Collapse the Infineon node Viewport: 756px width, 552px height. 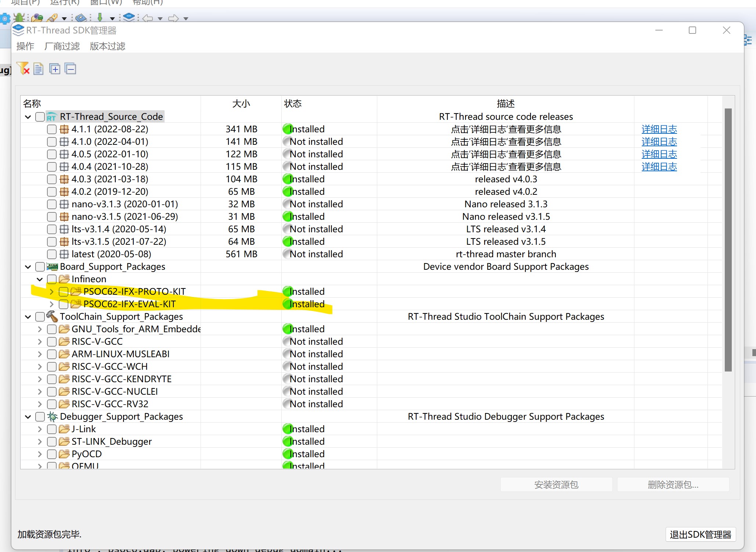click(x=40, y=279)
